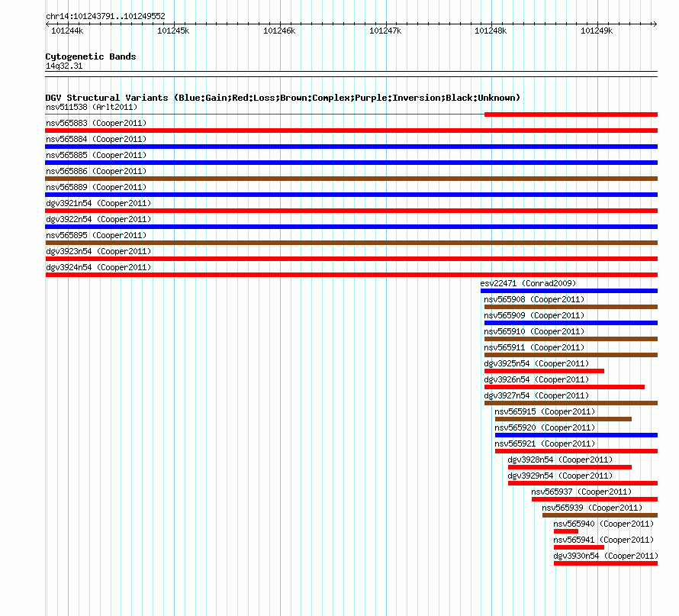Click the 101245k ruler label
The height and width of the screenshot is (616, 679).
click(173, 31)
